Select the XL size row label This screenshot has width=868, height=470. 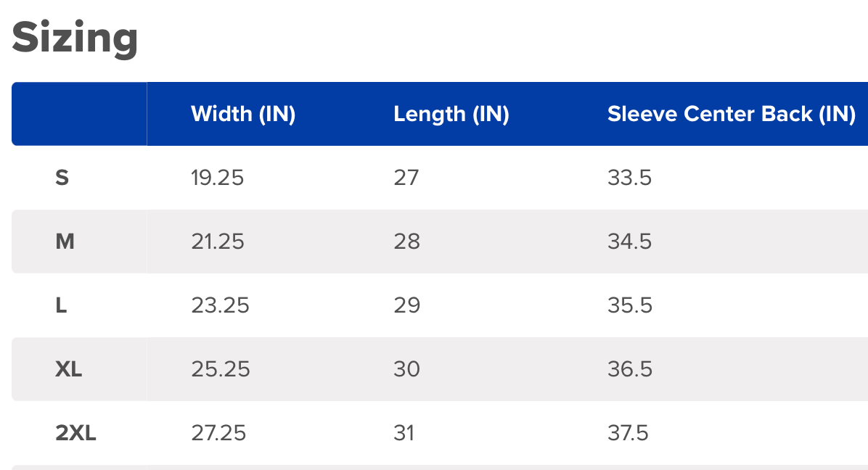(68, 369)
